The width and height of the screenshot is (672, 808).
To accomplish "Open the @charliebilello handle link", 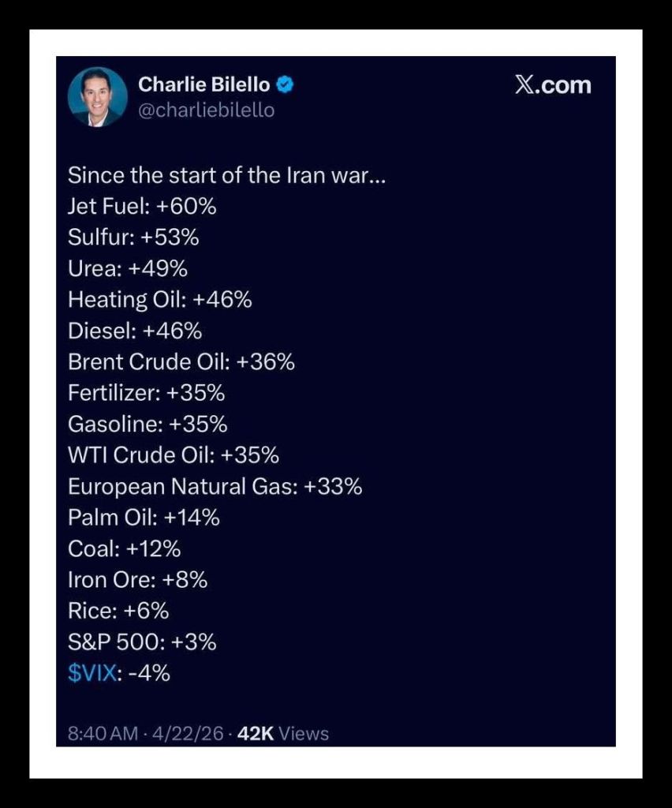I will (206, 110).
